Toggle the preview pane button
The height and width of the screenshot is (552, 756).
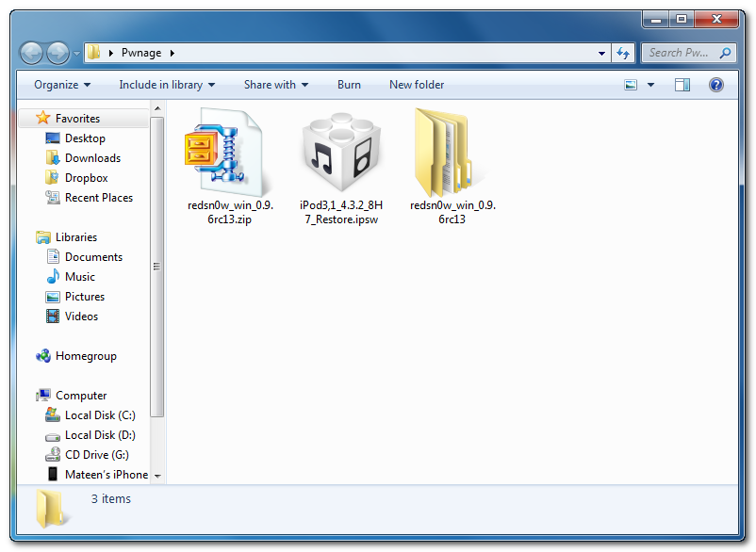click(682, 85)
